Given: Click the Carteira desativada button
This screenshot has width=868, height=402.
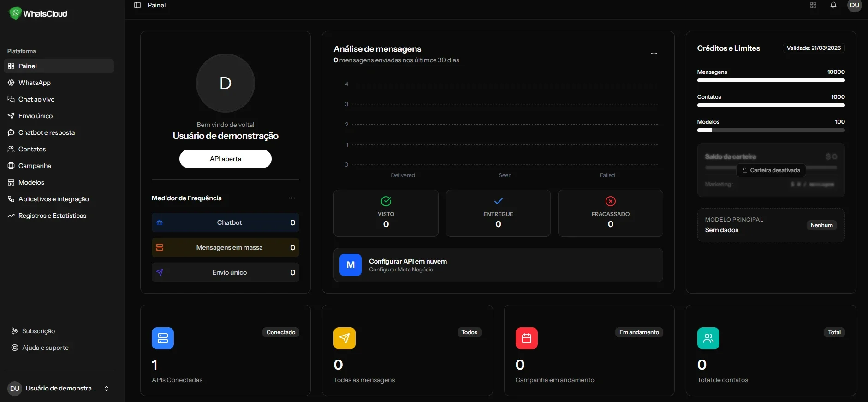Looking at the screenshot, I should [771, 170].
